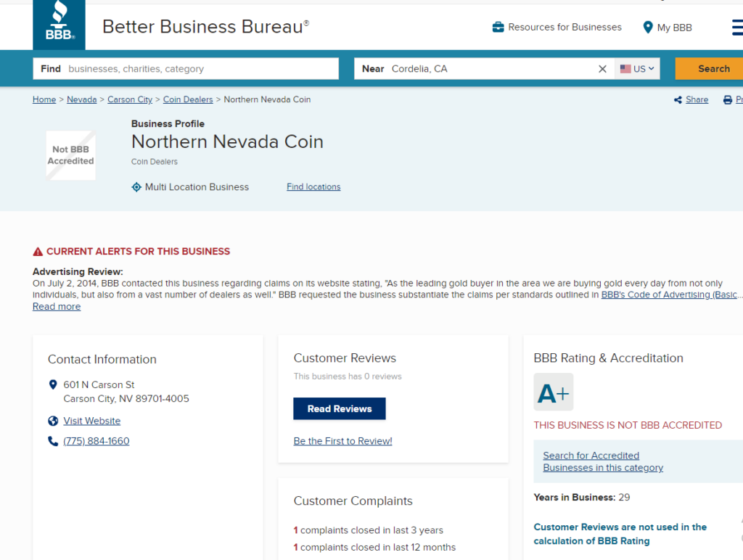Click the share icon
This screenshot has height=560, width=743.
678,100
